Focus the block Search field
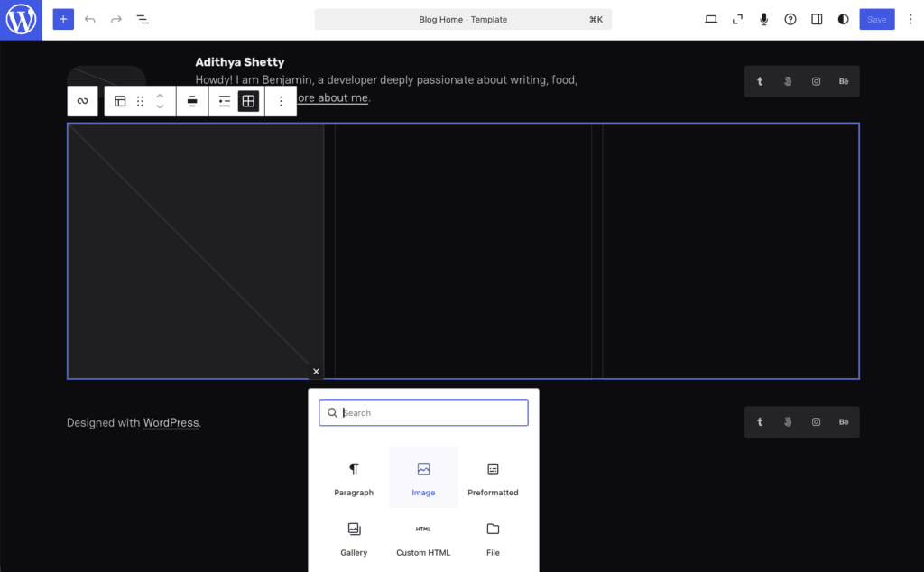Screen dimensions: 924x572 point(423,412)
